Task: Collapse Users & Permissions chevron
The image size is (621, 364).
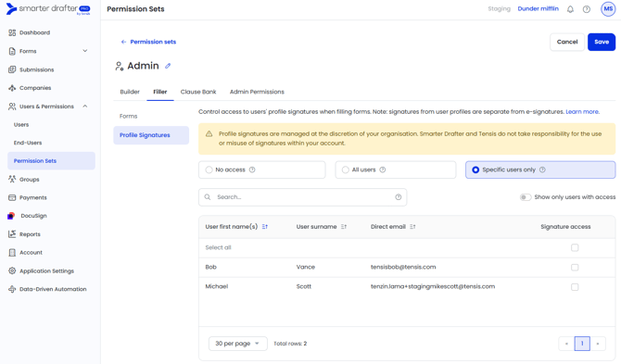Action: (x=84, y=106)
